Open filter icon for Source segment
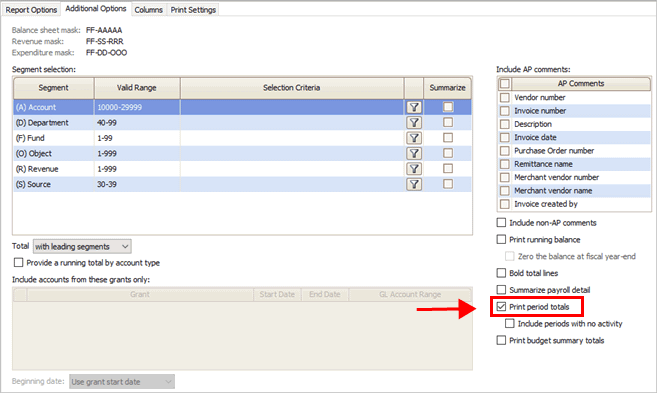Viewport: 657px width, 393px height. coord(414,184)
